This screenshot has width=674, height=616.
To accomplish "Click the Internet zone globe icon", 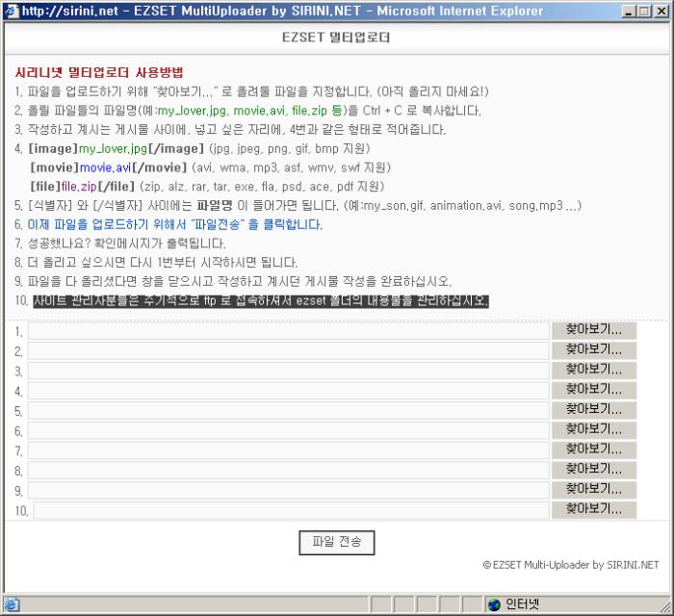I will tap(494, 604).
